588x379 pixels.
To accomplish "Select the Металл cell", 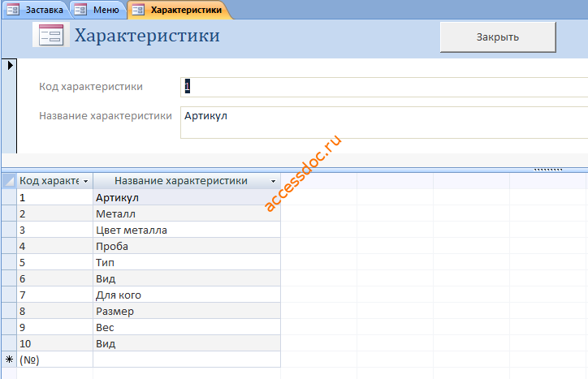I will tap(186, 213).
